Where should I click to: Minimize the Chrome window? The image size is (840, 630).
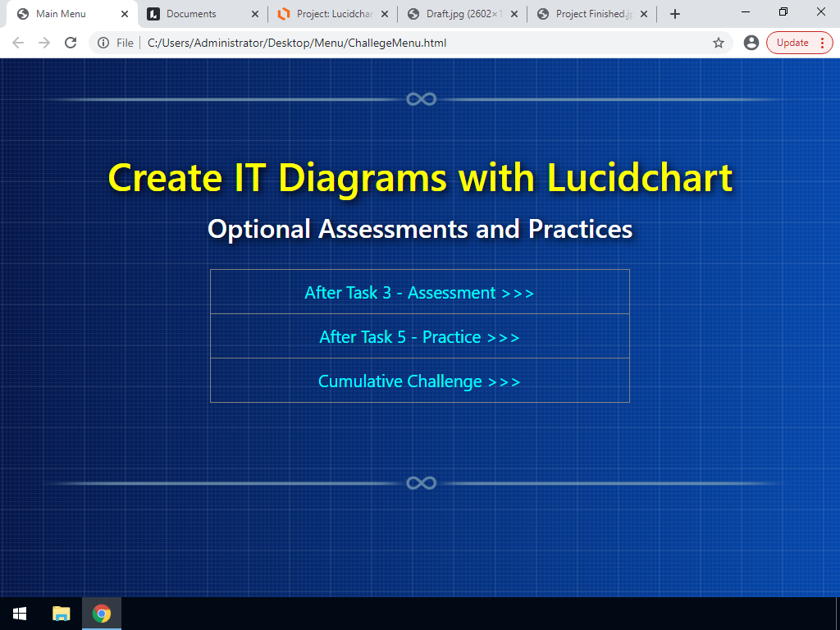[745, 11]
